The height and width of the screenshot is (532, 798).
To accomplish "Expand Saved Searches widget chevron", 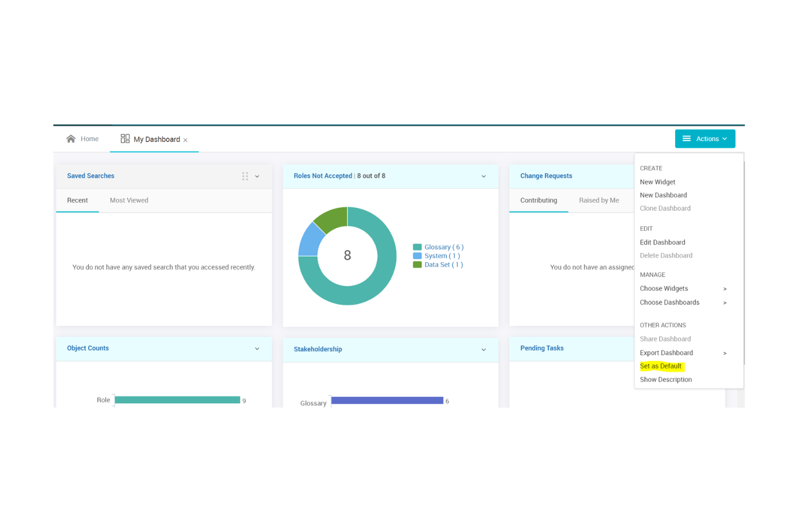I will click(x=257, y=176).
